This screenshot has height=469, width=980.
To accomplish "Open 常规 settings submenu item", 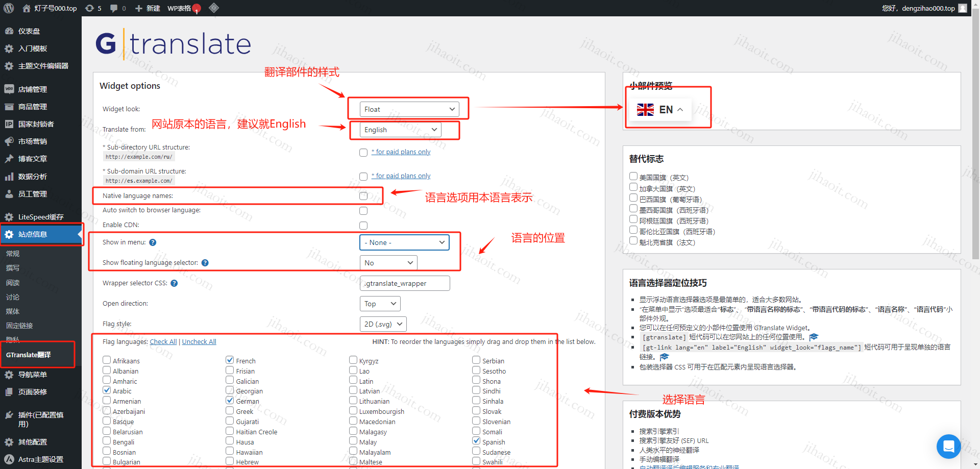I will [x=13, y=254].
